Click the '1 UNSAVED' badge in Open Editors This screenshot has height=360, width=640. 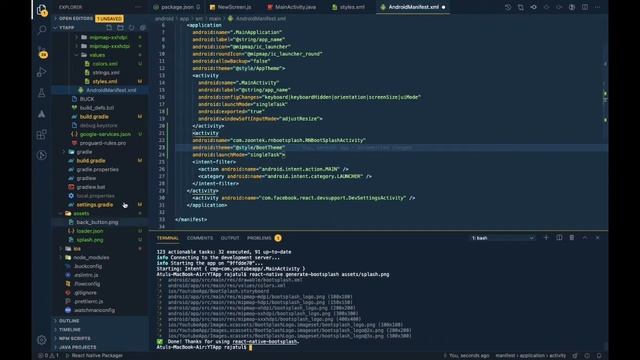pyautogui.click(x=109, y=19)
